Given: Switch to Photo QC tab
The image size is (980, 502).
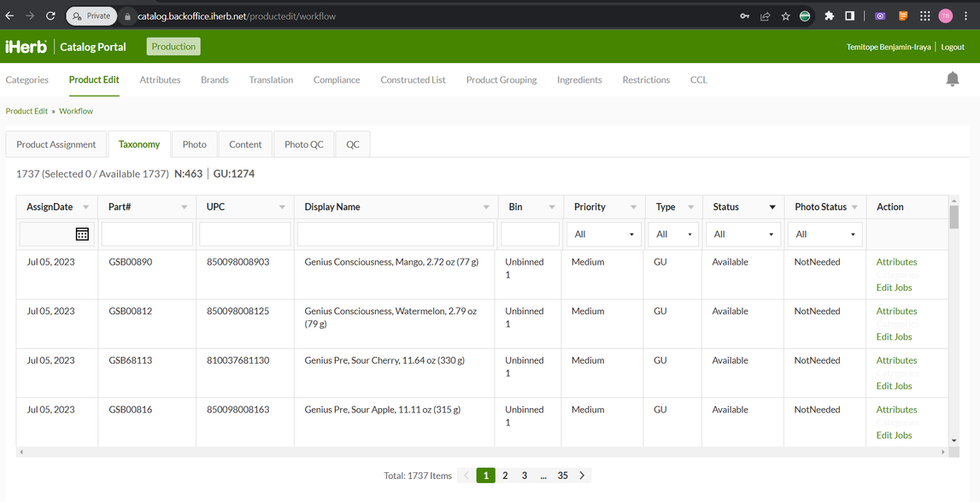Looking at the screenshot, I should tap(304, 144).
